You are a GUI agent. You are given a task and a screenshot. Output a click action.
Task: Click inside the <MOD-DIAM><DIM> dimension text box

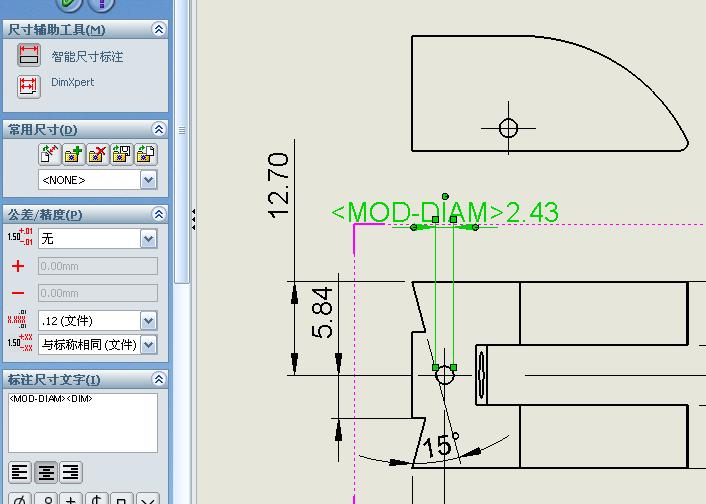tap(83, 423)
